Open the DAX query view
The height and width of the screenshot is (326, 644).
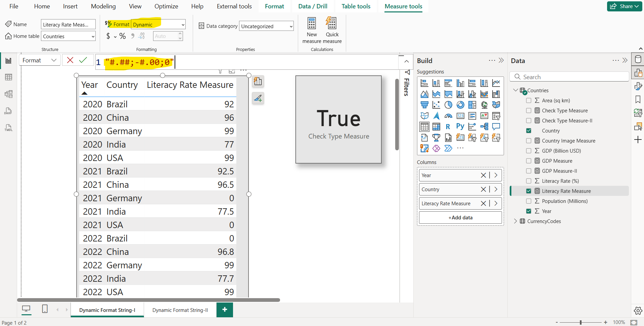point(8,111)
